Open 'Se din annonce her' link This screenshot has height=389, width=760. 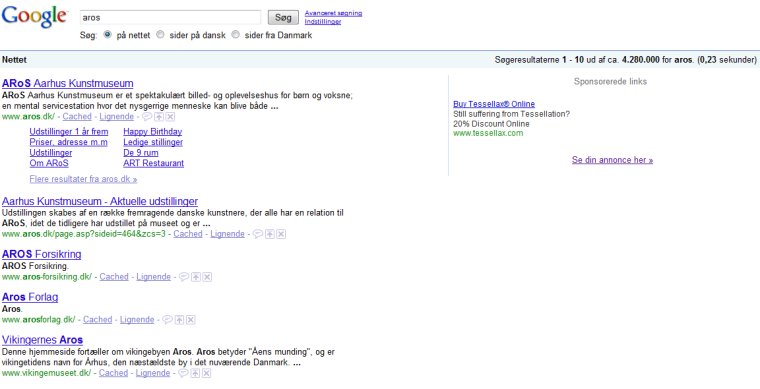pyautogui.click(x=612, y=160)
